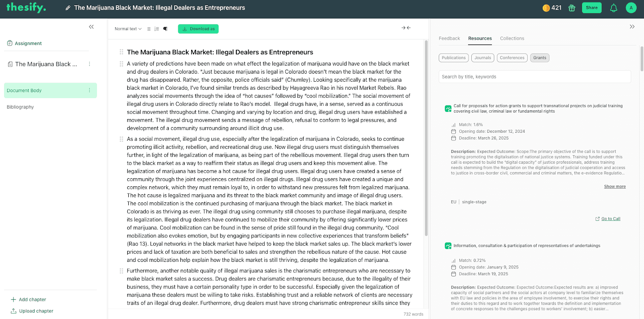The height and width of the screenshot is (319, 644).
Task: Toggle paragraph marks display
Action: [x=165, y=29]
